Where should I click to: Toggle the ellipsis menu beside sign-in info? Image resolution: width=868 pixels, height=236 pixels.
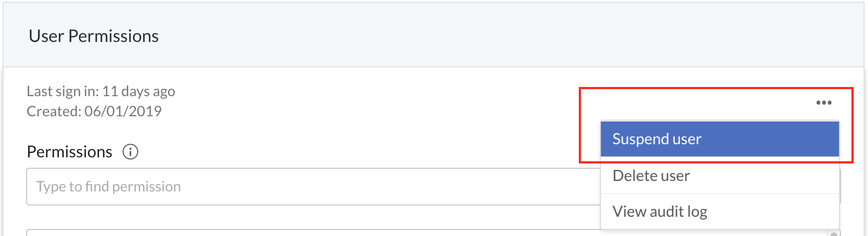point(824,103)
